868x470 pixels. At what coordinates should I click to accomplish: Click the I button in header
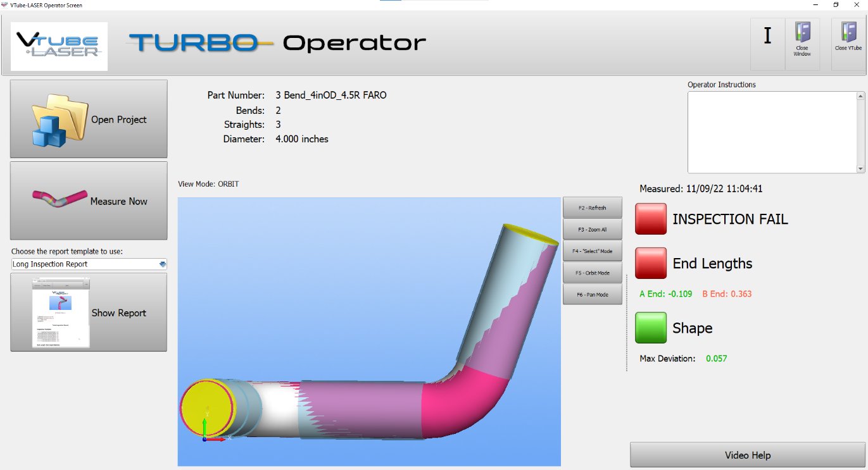click(767, 43)
